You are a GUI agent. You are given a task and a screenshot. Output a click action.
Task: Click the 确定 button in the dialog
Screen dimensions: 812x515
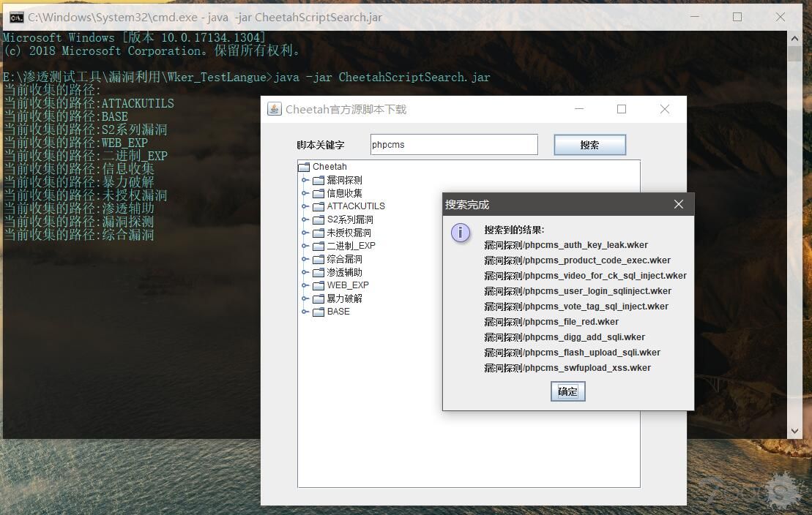pos(567,391)
